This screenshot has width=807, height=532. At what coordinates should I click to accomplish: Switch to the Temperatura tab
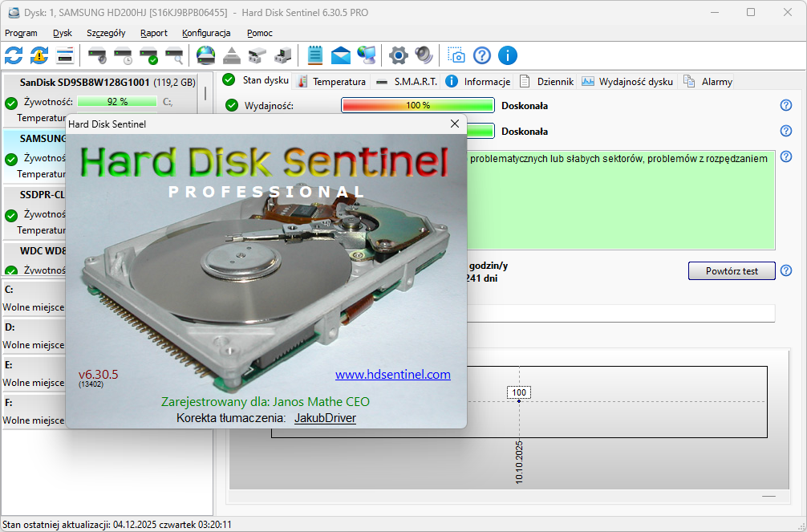click(331, 81)
